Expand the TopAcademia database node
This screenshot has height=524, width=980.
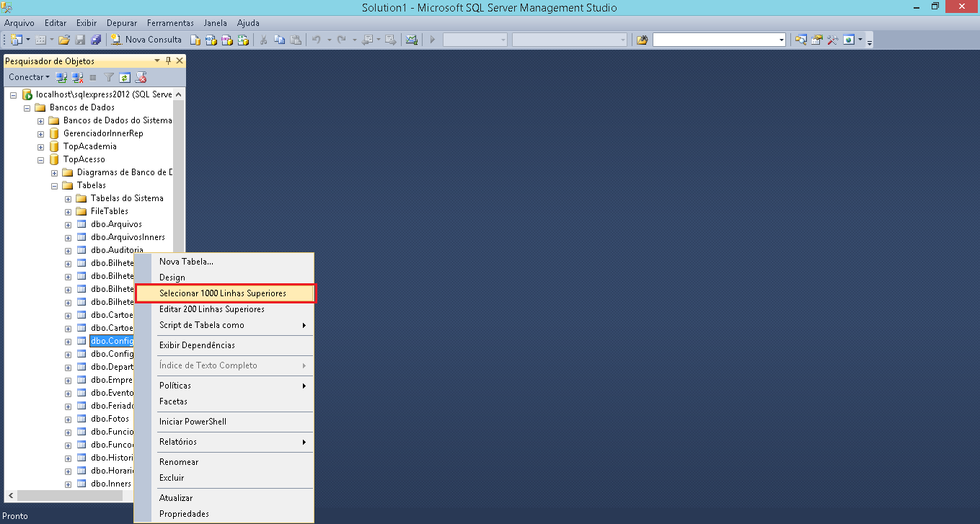40,146
